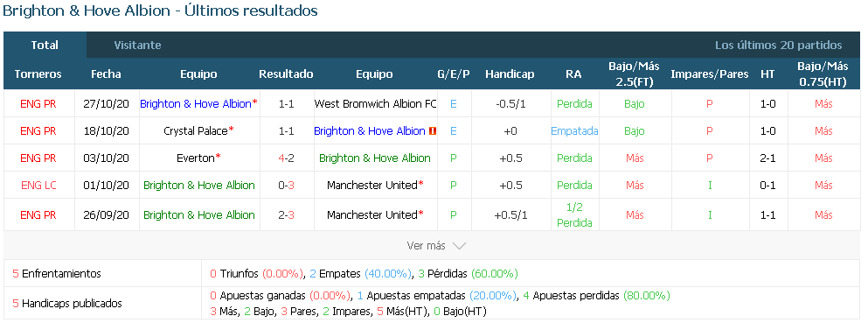Click the Impares/Pares column header
The width and height of the screenshot is (868, 323).
[710, 74]
